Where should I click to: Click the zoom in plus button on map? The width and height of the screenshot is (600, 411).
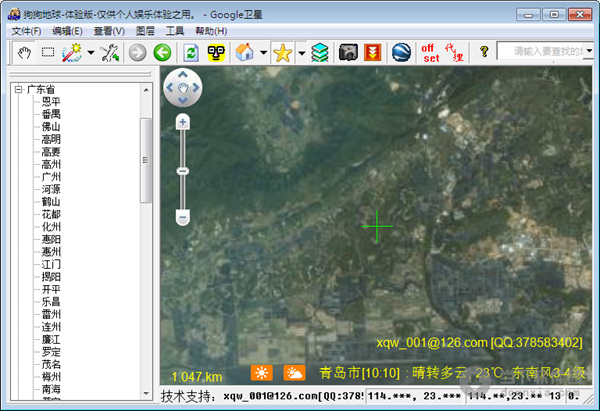(182, 122)
